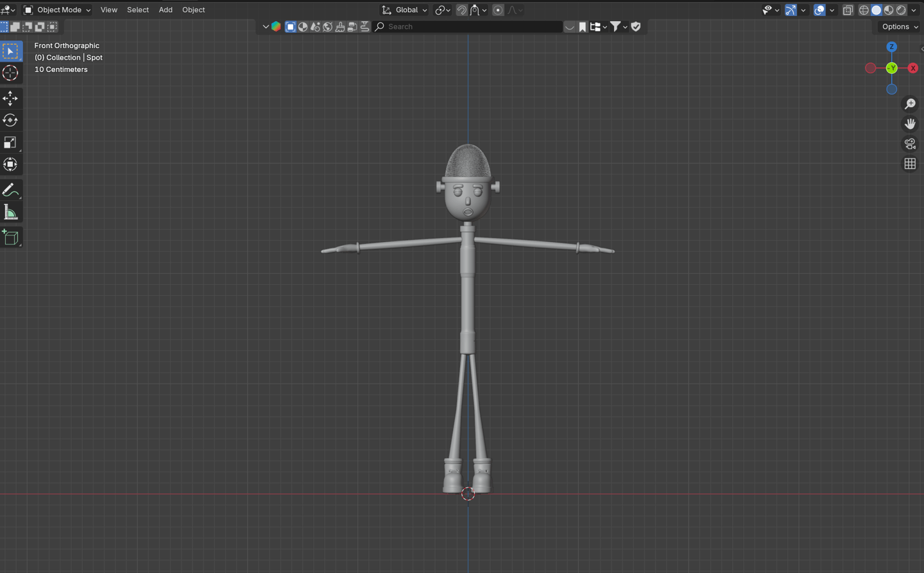Activate the 3D Cursor tool
This screenshot has height=573, width=924.
click(10, 73)
